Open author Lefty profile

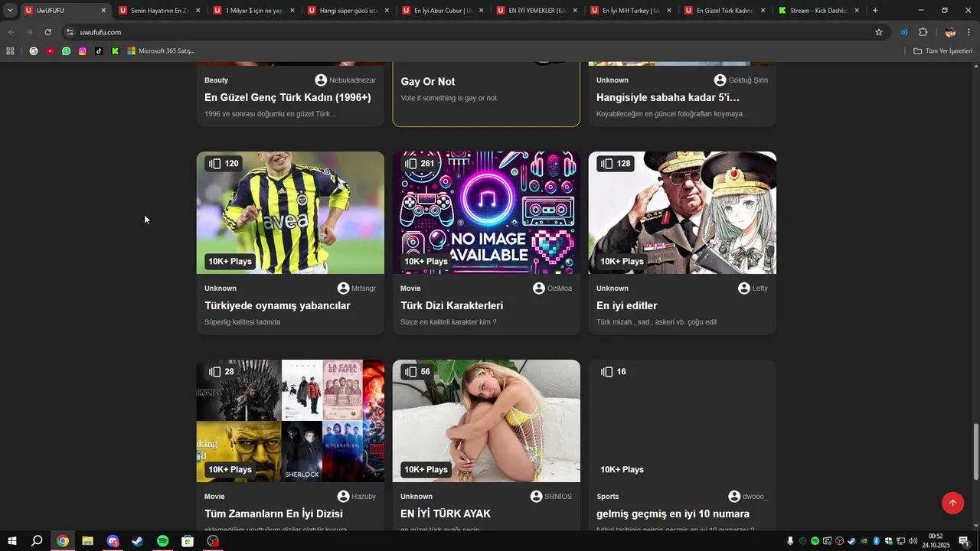[x=753, y=289]
